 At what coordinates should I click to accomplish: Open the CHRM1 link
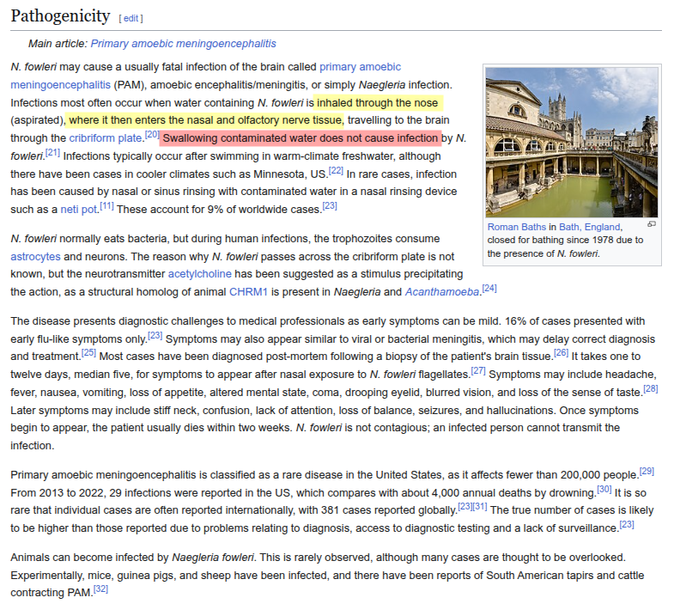(248, 292)
